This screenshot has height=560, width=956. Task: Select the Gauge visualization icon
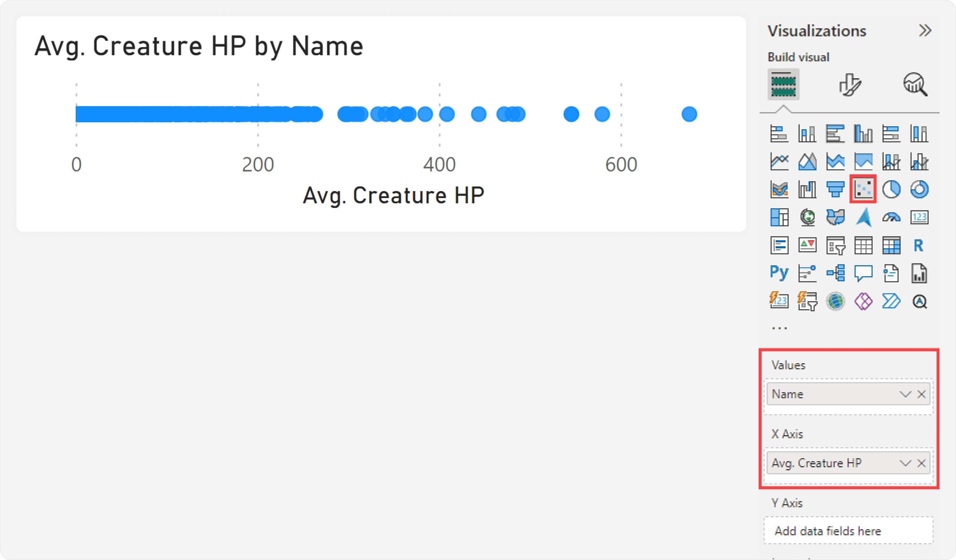click(x=891, y=217)
